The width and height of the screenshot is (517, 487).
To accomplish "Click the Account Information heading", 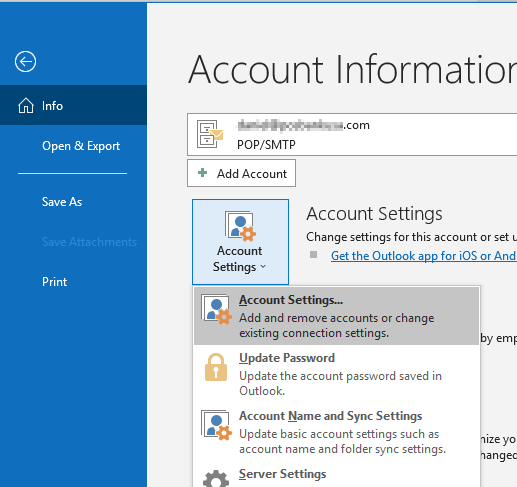I will [x=353, y=69].
